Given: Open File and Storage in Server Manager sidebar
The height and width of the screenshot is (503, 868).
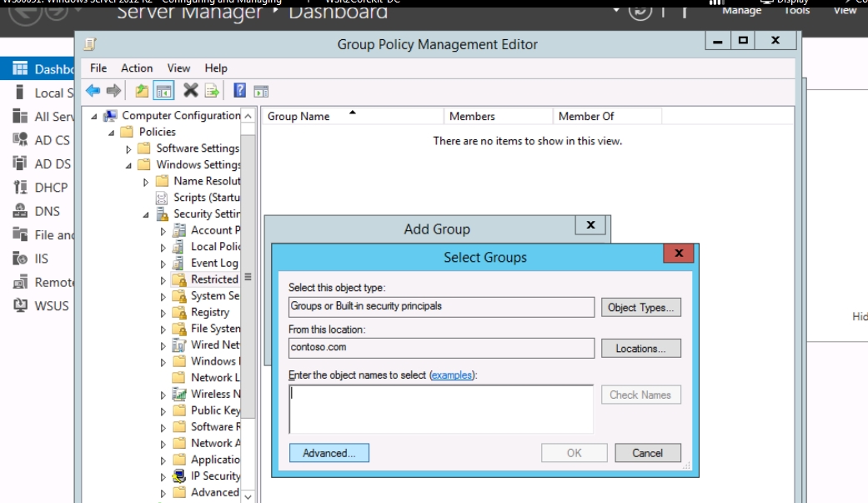Looking at the screenshot, I should 43,235.
